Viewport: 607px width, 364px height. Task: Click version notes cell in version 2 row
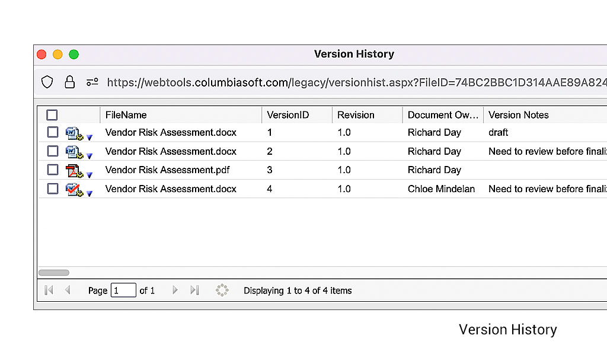coord(547,151)
